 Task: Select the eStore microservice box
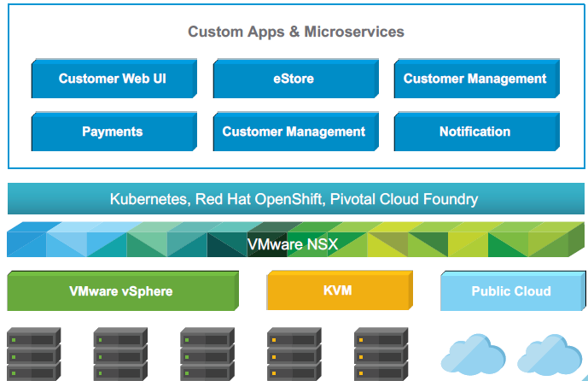(296, 78)
